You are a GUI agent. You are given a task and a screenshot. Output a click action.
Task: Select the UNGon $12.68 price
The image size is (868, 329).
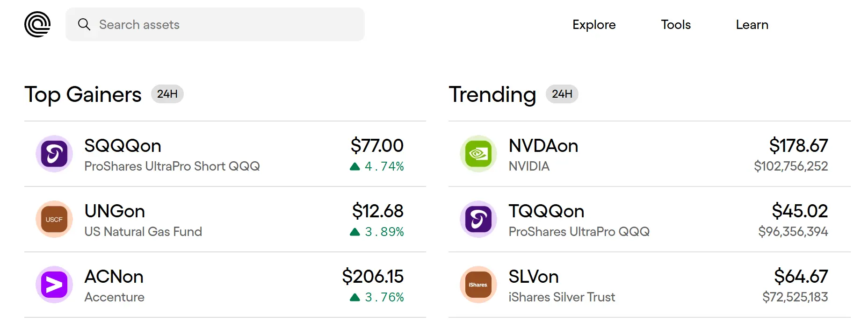(x=377, y=211)
